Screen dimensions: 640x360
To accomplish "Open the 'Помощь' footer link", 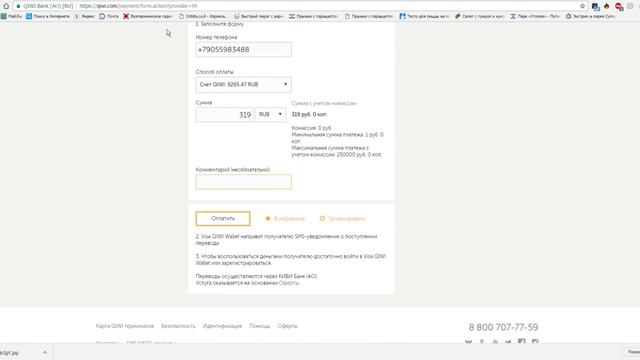I will point(260,326).
